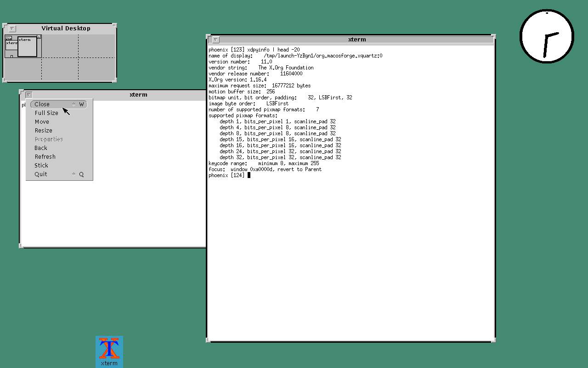Choose Close in the window menu
Viewport: 588px width, 368px height.
click(x=59, y=104)
